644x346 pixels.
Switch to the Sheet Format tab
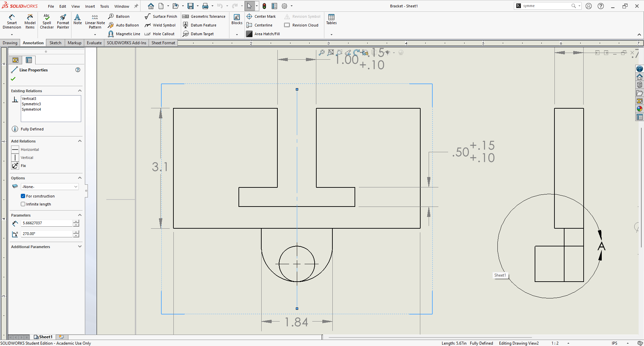(x=163, y=43)
